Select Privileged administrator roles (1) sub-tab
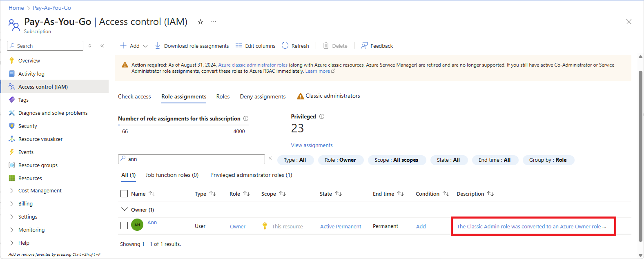Viewport: 644px width, 259px height. point(251,175)
